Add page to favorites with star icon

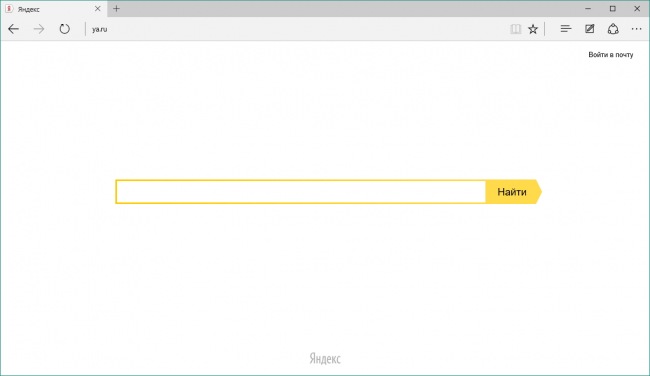[533, 29]
